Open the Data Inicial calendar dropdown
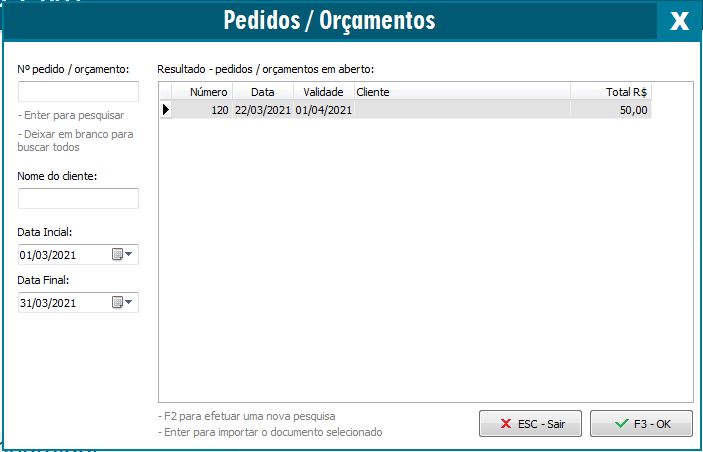 122,255
